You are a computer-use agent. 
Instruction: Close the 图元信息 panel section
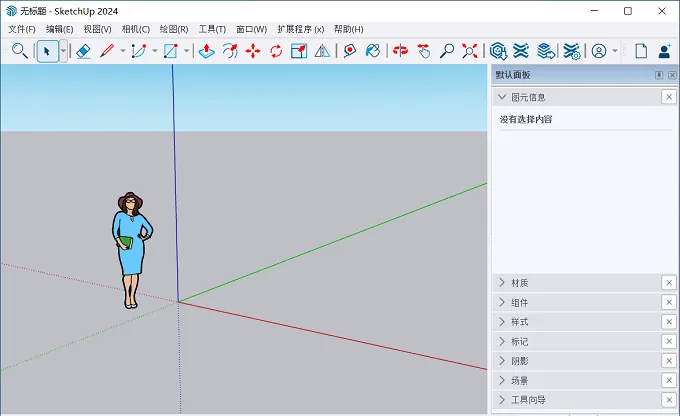pyautogui.click(x=669, y=97)
